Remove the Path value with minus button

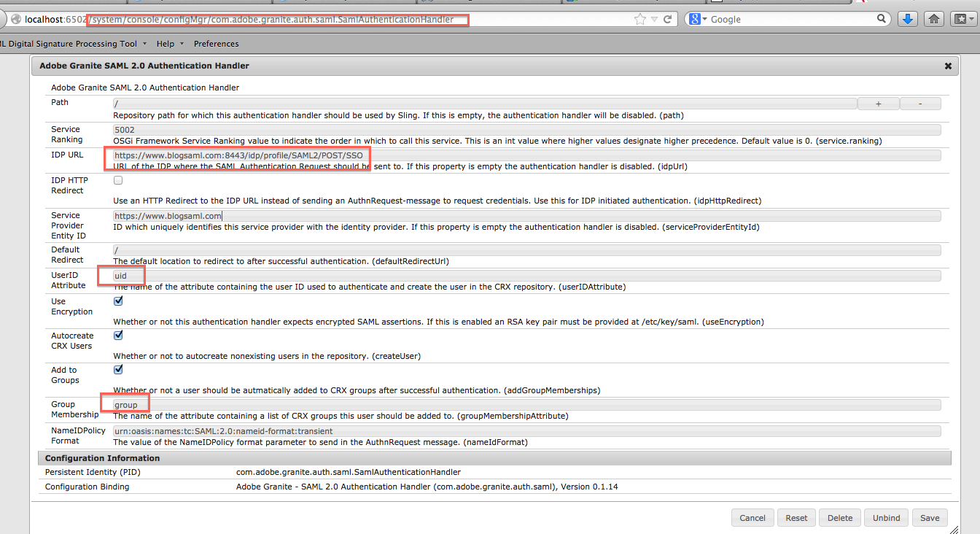[920, 104]
